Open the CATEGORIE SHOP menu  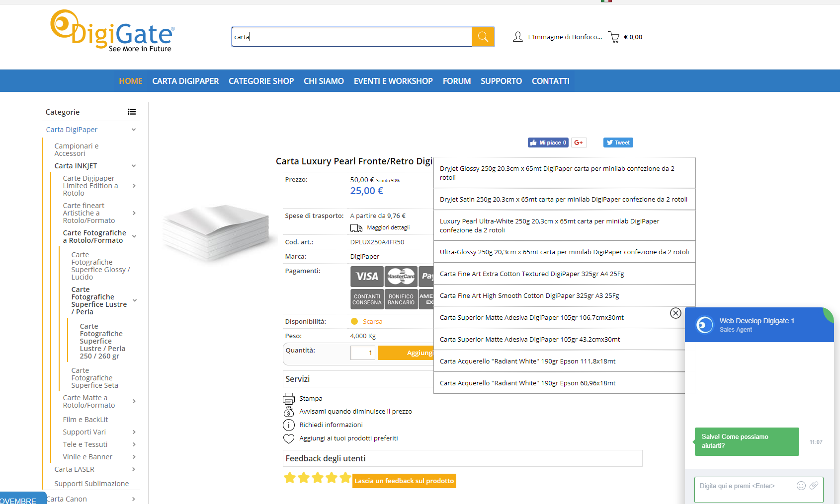click(x=261, y=81)
